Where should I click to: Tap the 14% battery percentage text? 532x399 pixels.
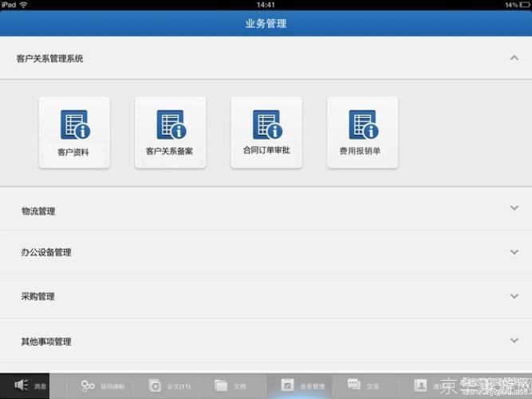tap(511, 5)
